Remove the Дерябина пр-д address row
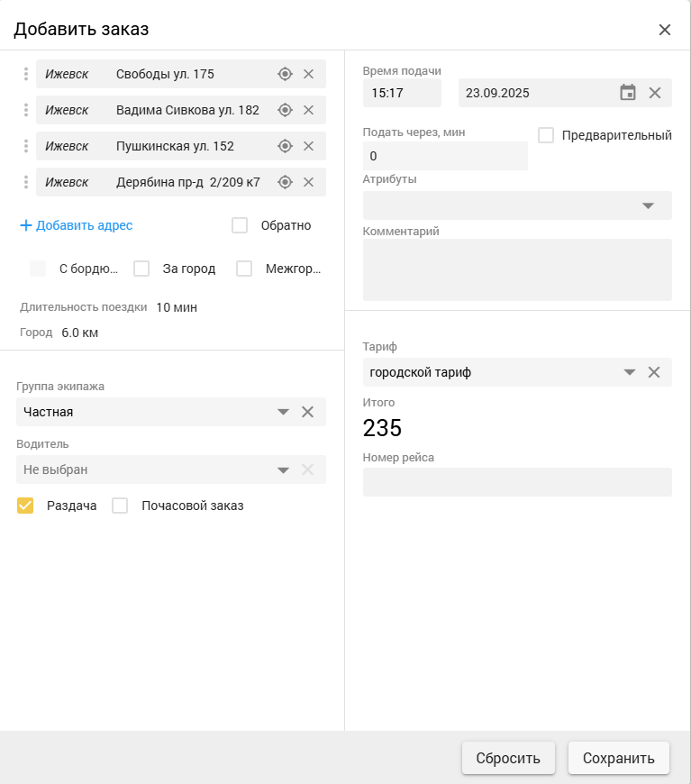691x784 pixels. pos(308,182)
